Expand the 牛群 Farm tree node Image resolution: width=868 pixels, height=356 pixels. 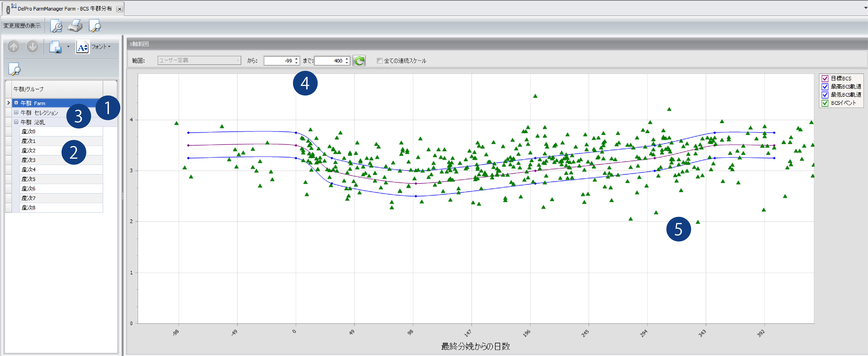(16, 103)
